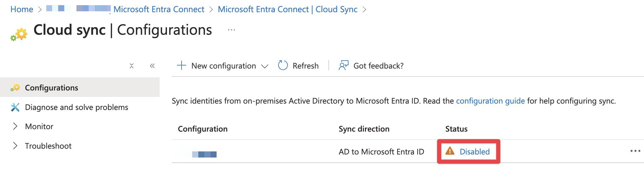Expand the Monitor section chevron
Viewport: 644px width, 170px height.
15,126
